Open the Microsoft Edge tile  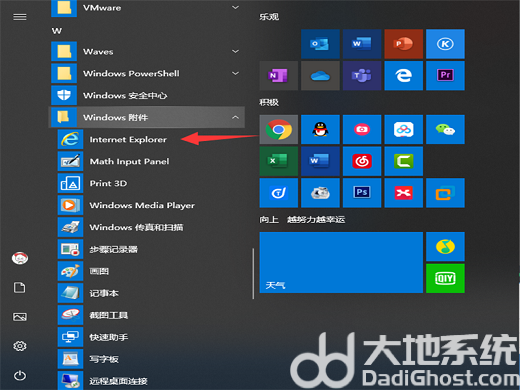tap(403, 75)
